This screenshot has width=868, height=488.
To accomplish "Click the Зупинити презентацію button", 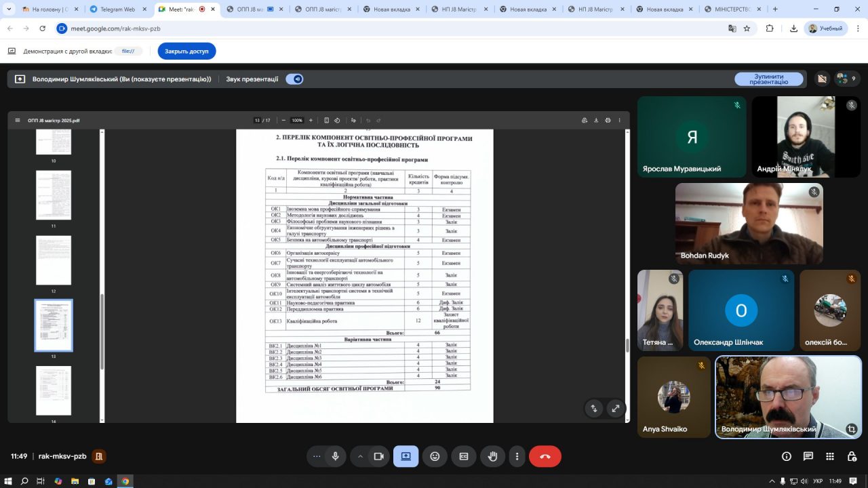I will (x=768, y=79).
